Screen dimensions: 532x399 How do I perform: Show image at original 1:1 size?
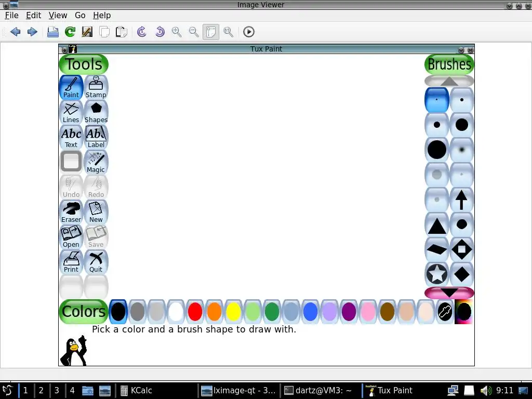[x=229, y=32]
